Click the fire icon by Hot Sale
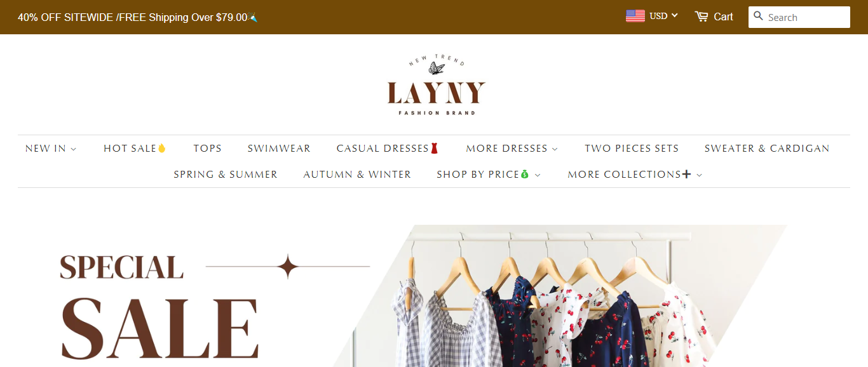Image resolution: width=868 pixels, height=367 pixels. coord(162,149)
